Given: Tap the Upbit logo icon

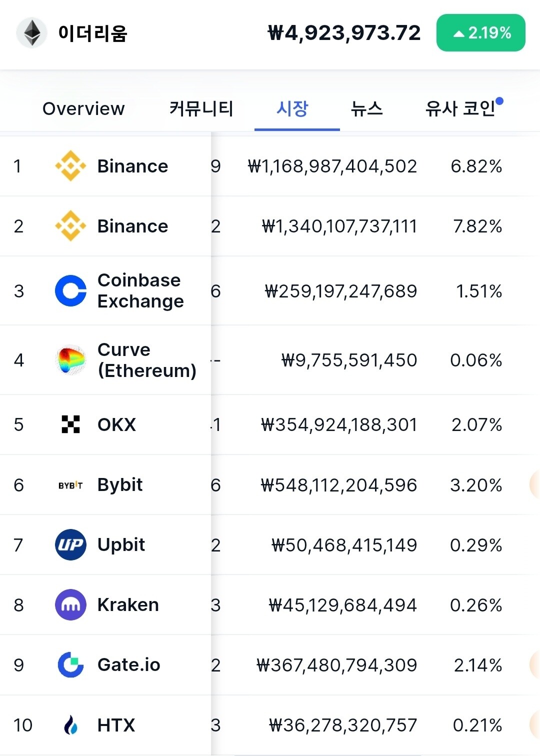Looking at the screenshot, I should coord(70,544).
